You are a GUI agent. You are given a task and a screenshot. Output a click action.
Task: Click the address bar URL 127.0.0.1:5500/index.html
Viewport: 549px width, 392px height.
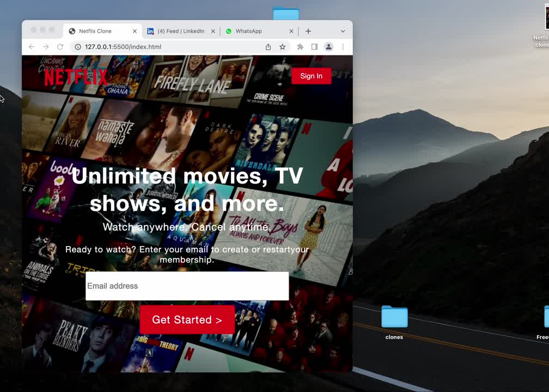(x=123, y=47)
